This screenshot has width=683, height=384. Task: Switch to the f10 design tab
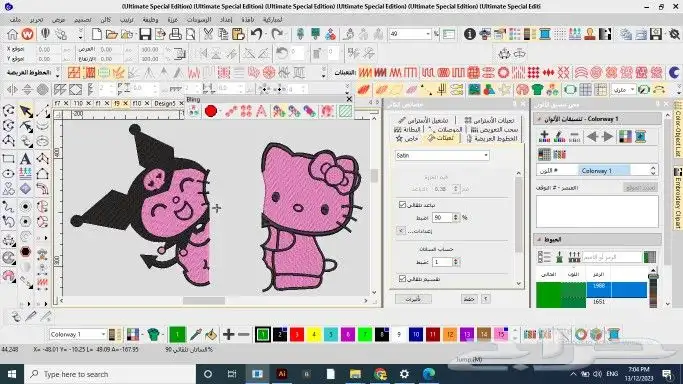tap(140, 103)
